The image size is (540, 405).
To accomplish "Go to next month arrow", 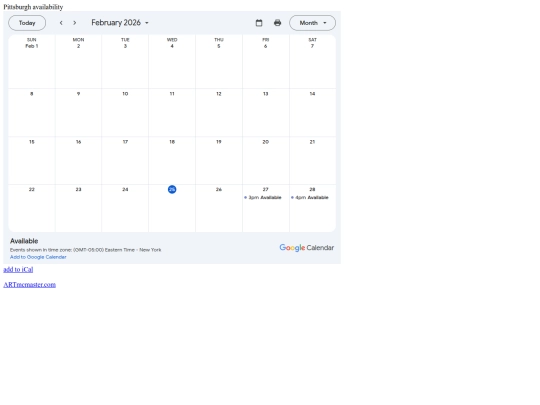I will tap(75, 23).
